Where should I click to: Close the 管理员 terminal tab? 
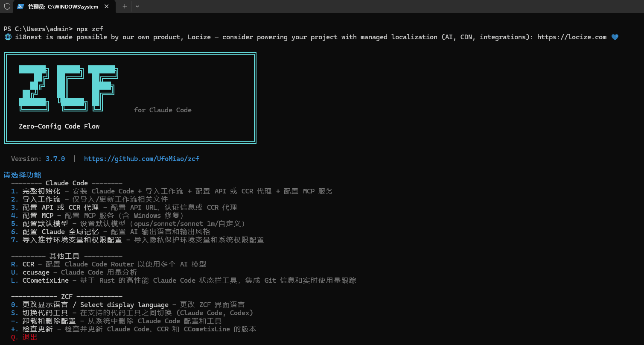107,6
